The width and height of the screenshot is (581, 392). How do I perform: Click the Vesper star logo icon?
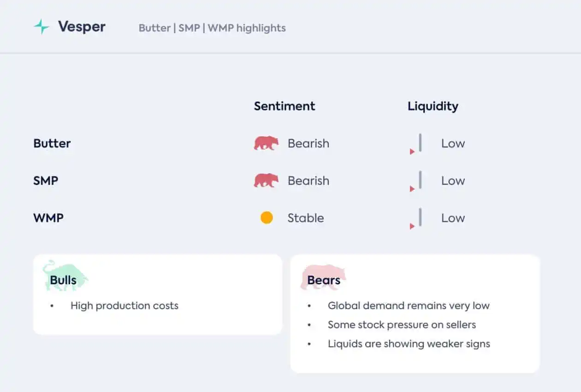(x=41, y=27)
